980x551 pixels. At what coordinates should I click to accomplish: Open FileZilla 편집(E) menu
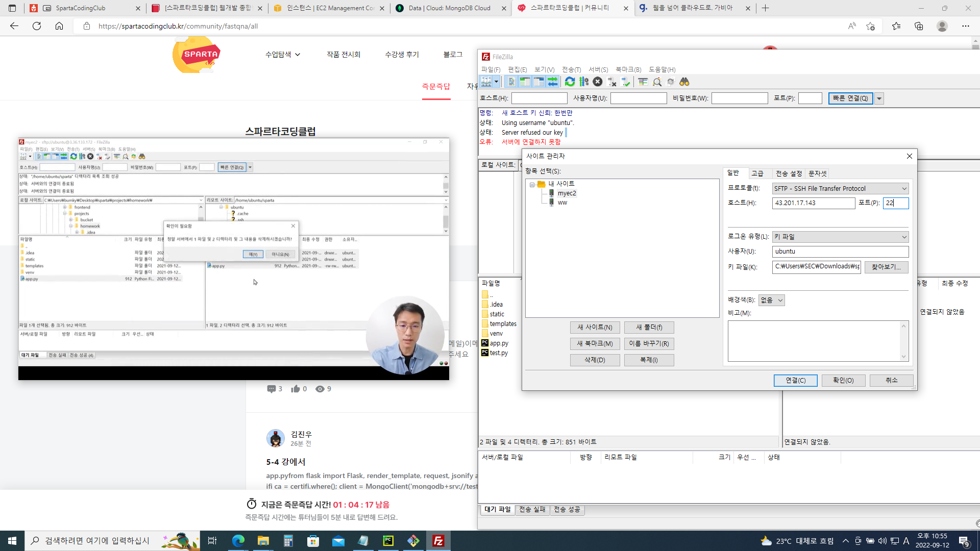517,69
